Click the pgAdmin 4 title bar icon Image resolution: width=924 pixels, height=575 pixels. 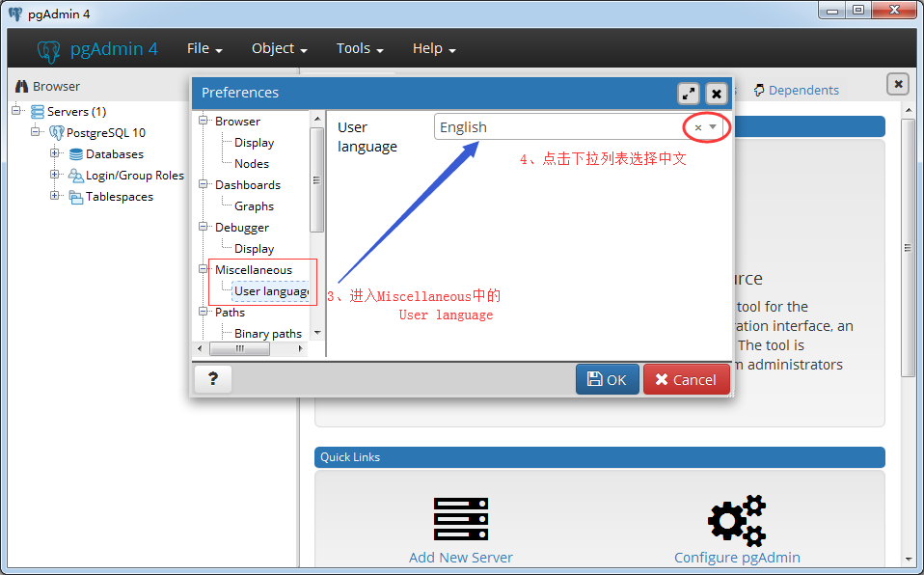click(15, 14)
